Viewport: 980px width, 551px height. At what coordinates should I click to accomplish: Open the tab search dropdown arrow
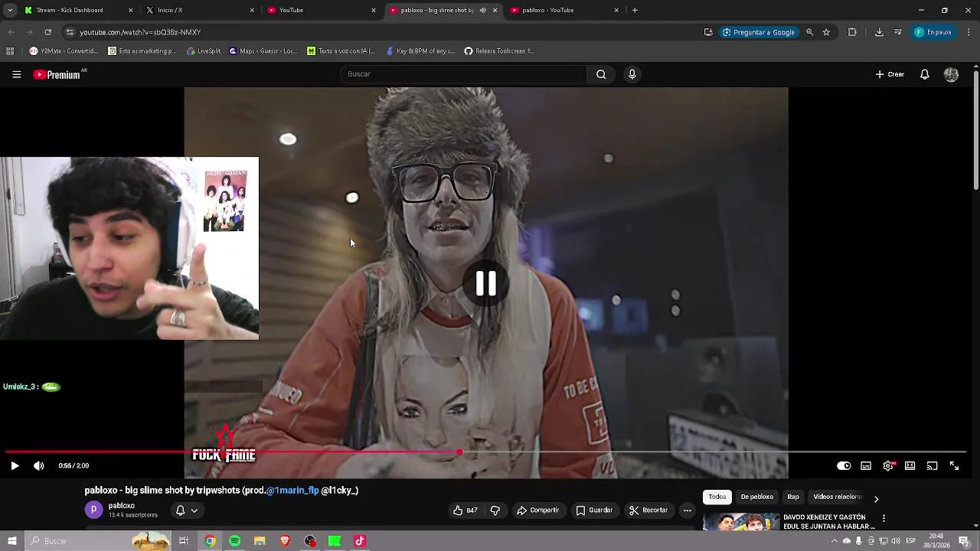pos(8,10)
